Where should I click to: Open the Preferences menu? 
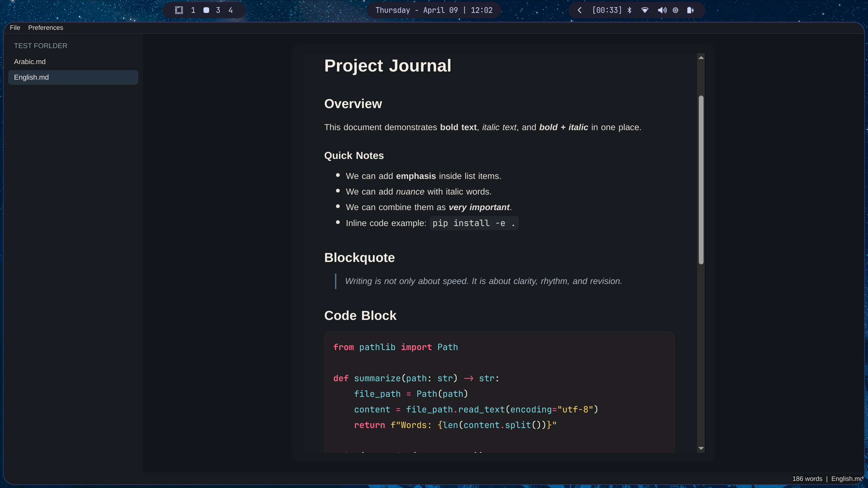click(45, 27)
